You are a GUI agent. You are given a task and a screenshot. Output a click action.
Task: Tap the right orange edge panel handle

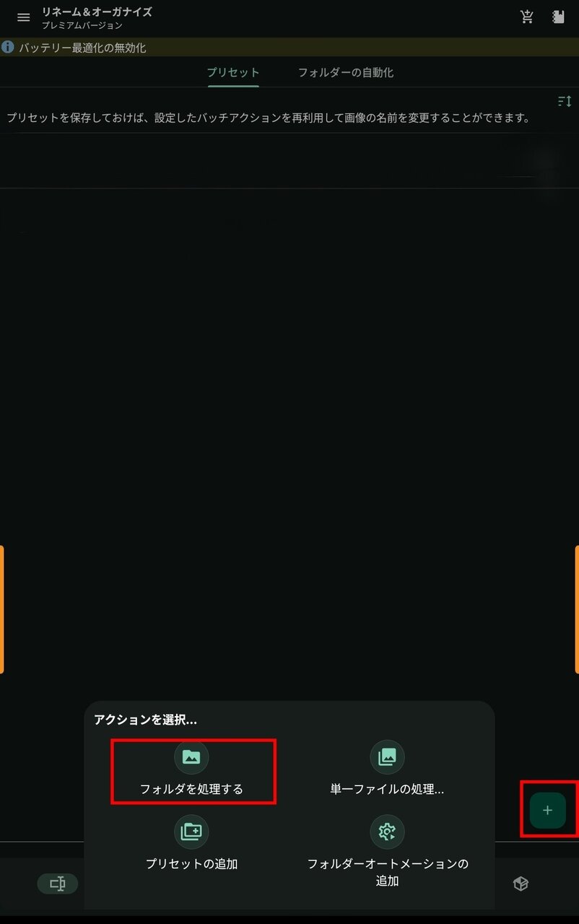(x=577, y=609)
